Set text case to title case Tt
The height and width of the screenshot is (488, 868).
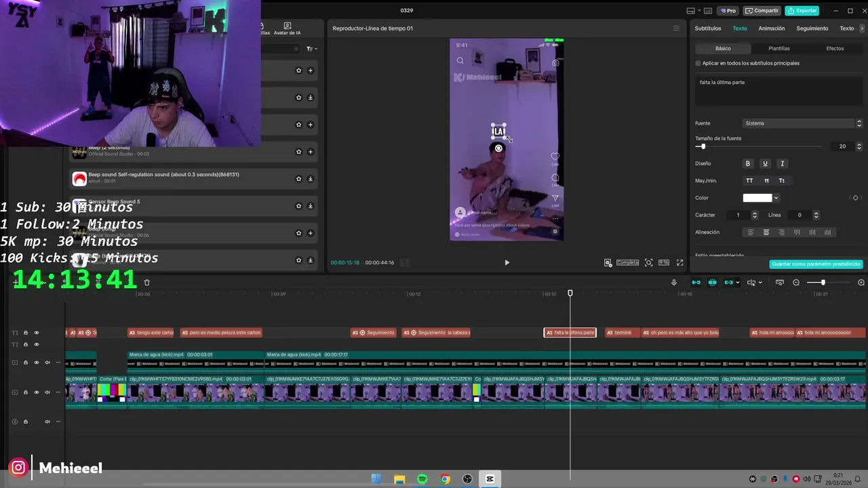[782, 181]
